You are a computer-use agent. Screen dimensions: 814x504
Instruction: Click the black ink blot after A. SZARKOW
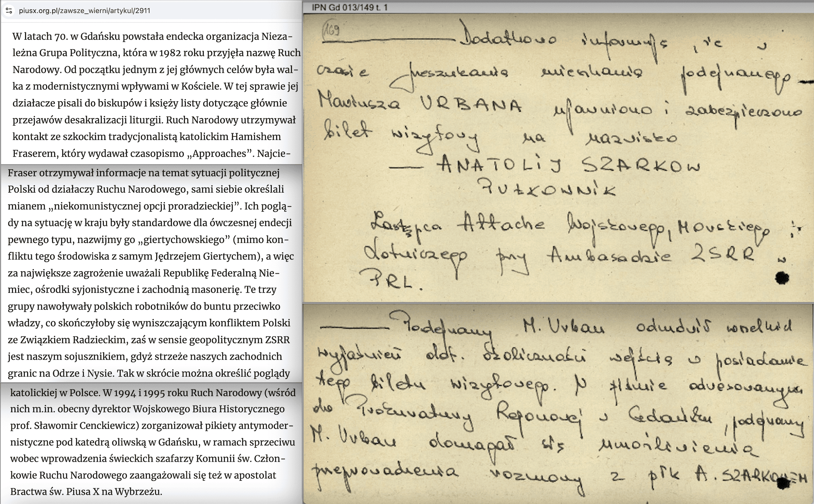782,483
